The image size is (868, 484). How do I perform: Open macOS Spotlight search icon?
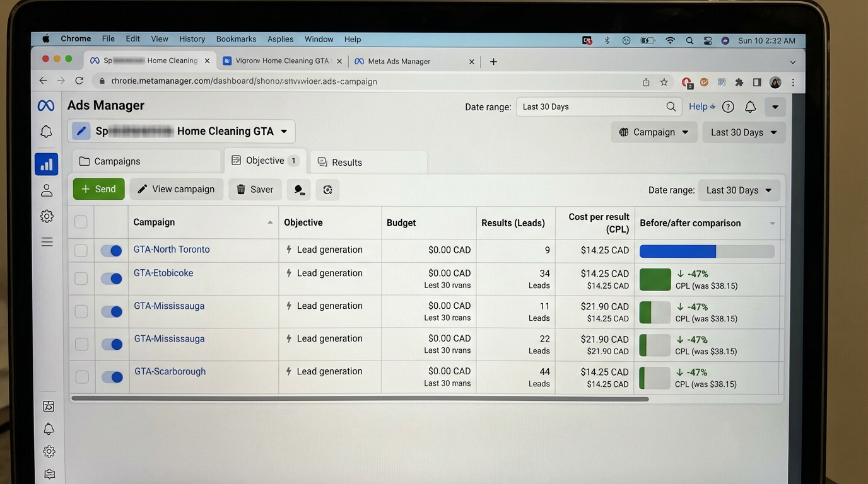tap(689, 40)
